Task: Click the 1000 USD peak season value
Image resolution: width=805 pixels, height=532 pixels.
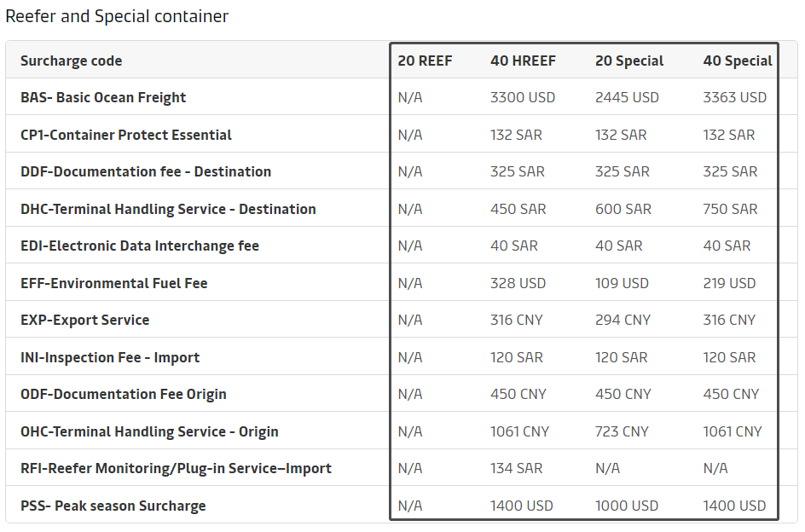Action: tap(627, 506)
